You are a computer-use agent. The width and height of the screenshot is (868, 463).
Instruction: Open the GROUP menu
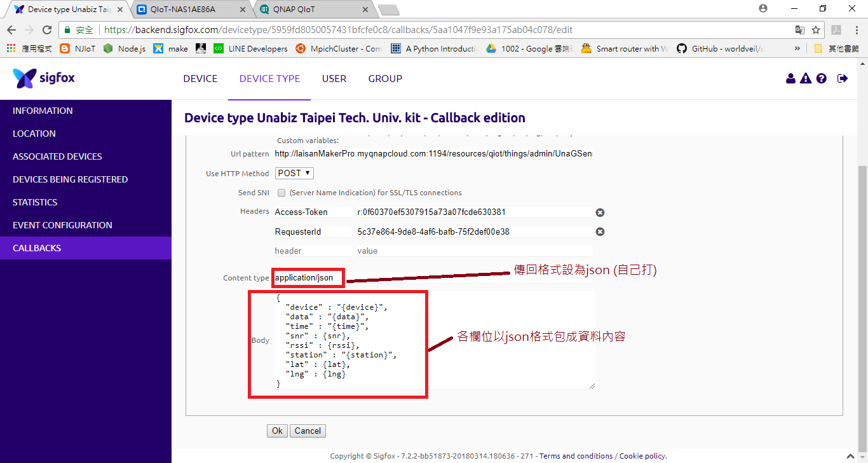(385, 79)
